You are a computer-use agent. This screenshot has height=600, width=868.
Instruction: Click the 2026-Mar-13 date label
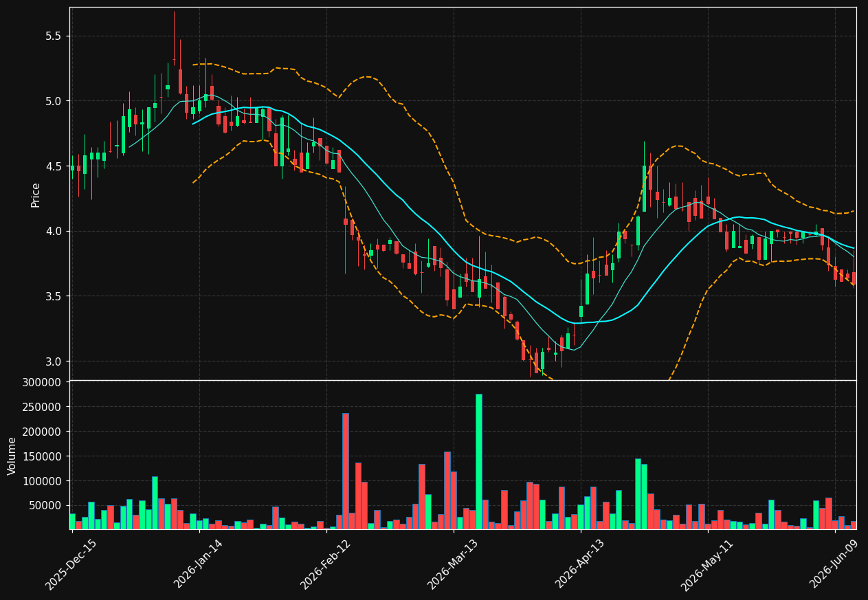click(x=453, y=564)
